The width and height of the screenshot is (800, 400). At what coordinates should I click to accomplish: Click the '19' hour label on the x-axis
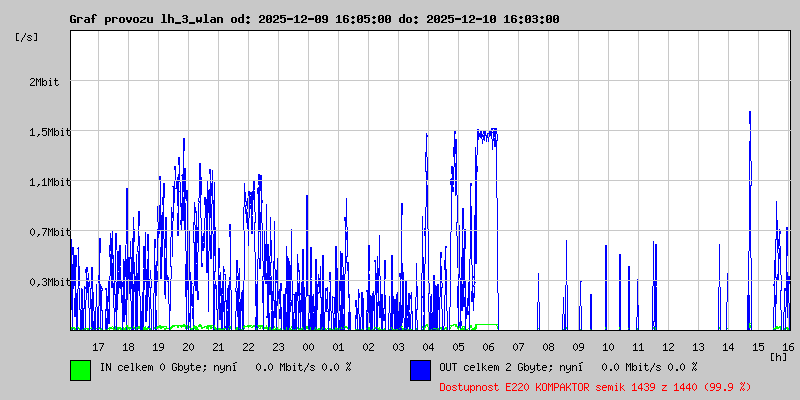click(159, 347)
